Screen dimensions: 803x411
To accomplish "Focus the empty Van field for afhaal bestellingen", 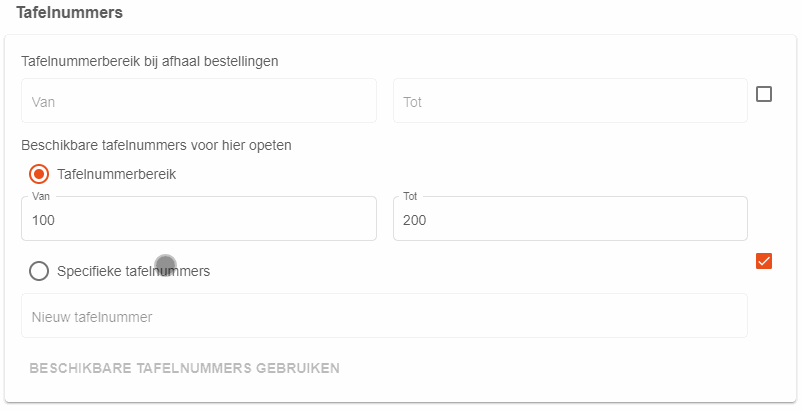I will pyautogui.click(x=198, y=101).
